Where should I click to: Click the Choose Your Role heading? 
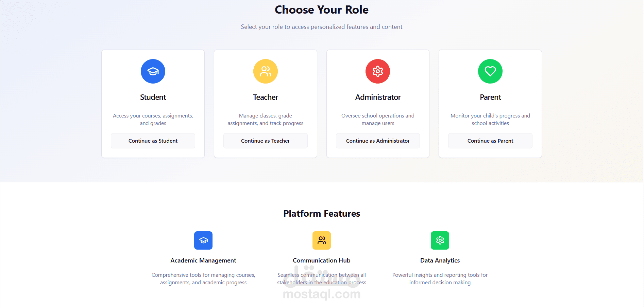(x=322, y=10)
